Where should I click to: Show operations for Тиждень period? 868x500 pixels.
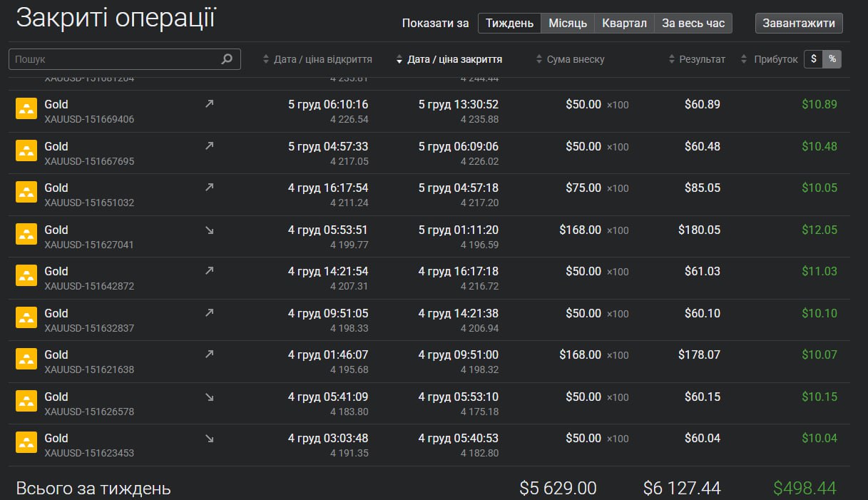pyautogui.click(x=509, y=23)
